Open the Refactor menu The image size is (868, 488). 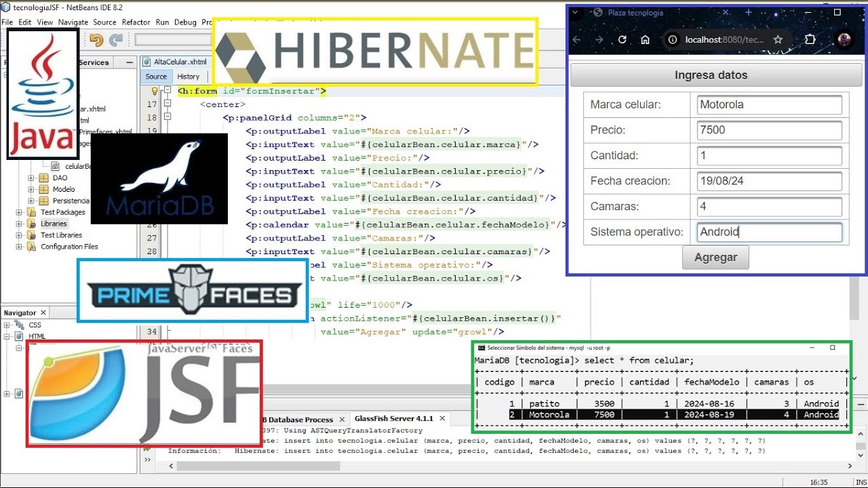136,22
